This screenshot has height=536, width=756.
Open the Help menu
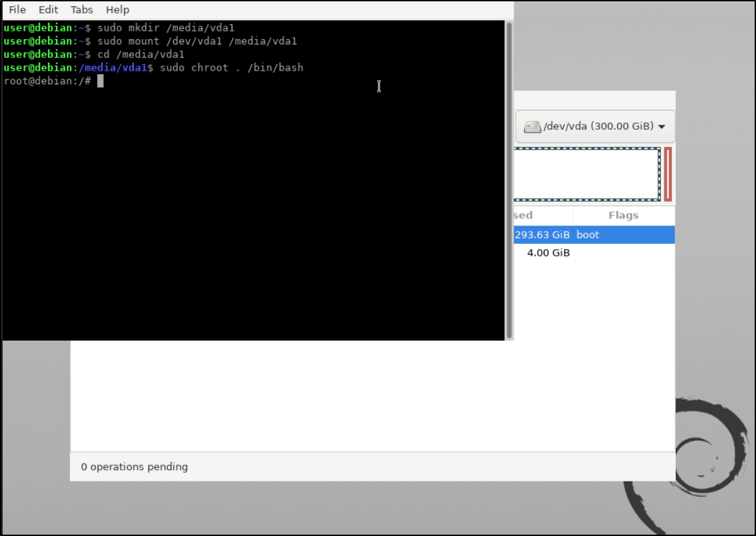click(117, 9)
